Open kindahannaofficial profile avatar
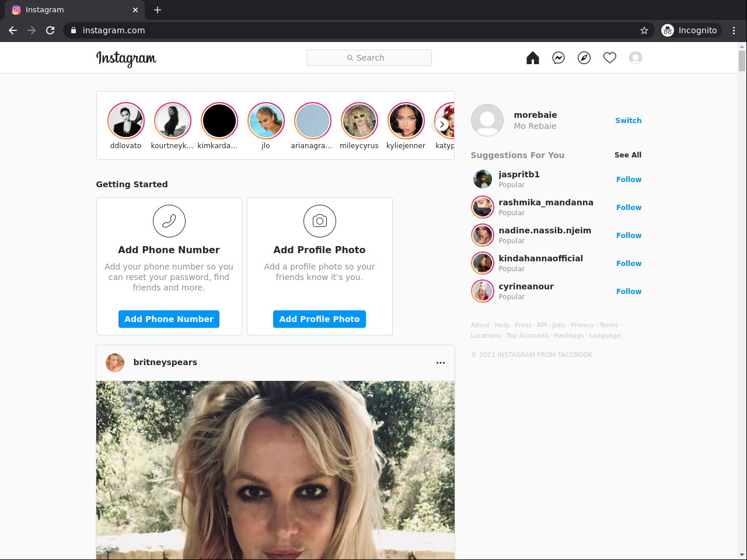 click(483, 263)
